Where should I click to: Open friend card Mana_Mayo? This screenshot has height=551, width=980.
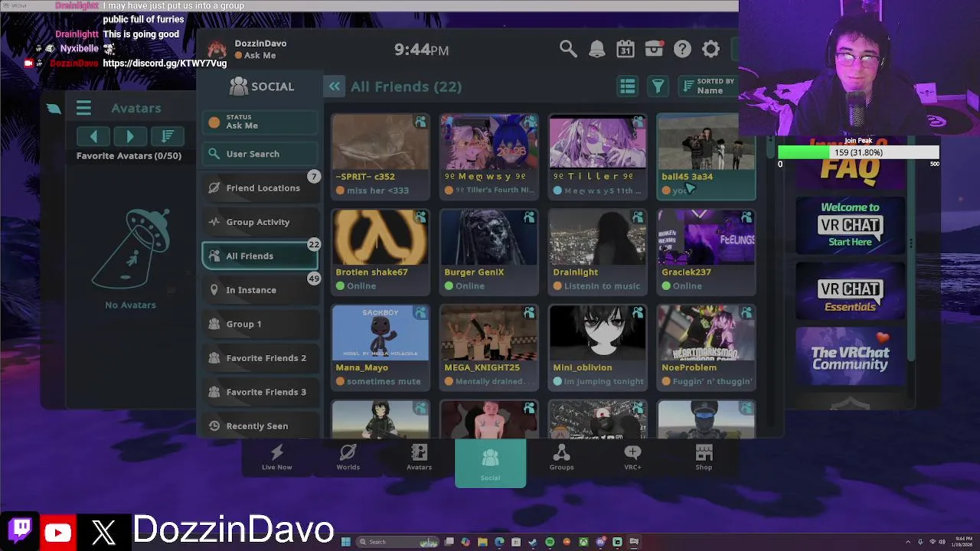pyautogui.click(x=381, y=347)
